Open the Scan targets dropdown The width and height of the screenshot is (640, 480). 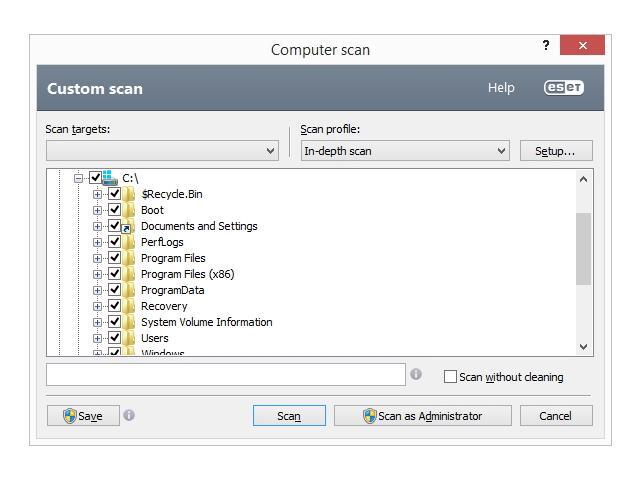pos(163,151)
